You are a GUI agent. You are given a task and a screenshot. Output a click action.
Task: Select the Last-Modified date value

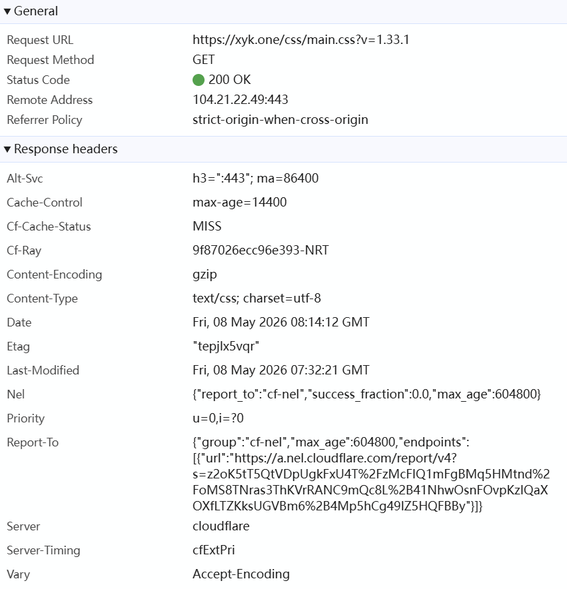[281, 370]
